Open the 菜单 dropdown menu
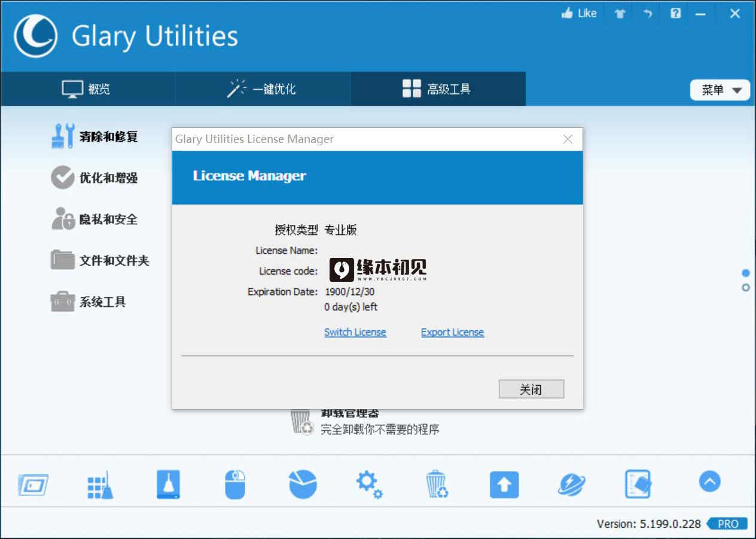The height and width of the screenshot is (539, 756). pyautogui.click(x=720, y=90)
